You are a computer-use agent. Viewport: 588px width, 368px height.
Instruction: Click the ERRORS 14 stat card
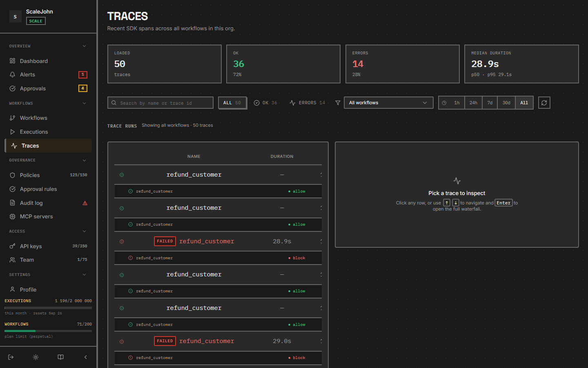(x=403, y=64)
